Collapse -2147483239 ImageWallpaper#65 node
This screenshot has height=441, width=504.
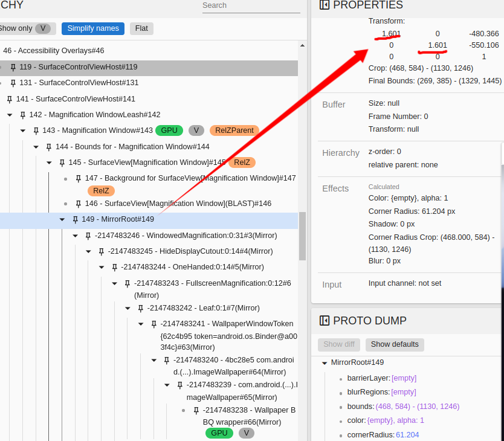(x=167, y=385)
